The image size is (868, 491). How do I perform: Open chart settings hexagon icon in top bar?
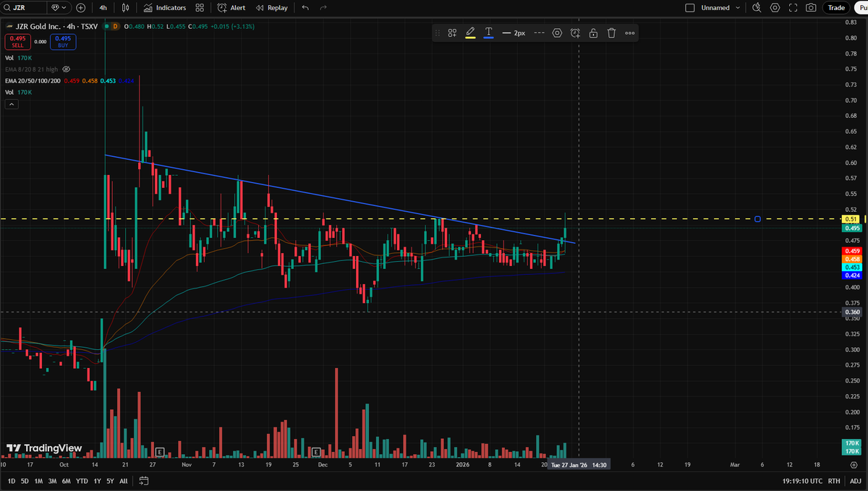[x=775, y=7]
